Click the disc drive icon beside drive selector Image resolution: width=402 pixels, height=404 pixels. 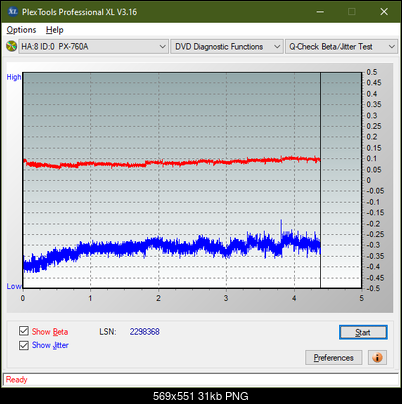coord(11,46)
